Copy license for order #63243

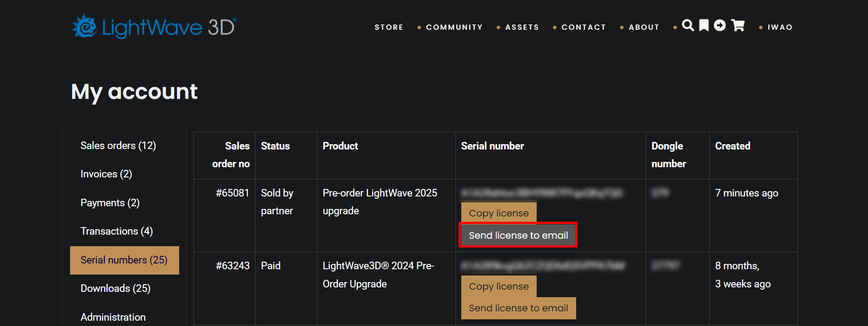click(499, 286)
